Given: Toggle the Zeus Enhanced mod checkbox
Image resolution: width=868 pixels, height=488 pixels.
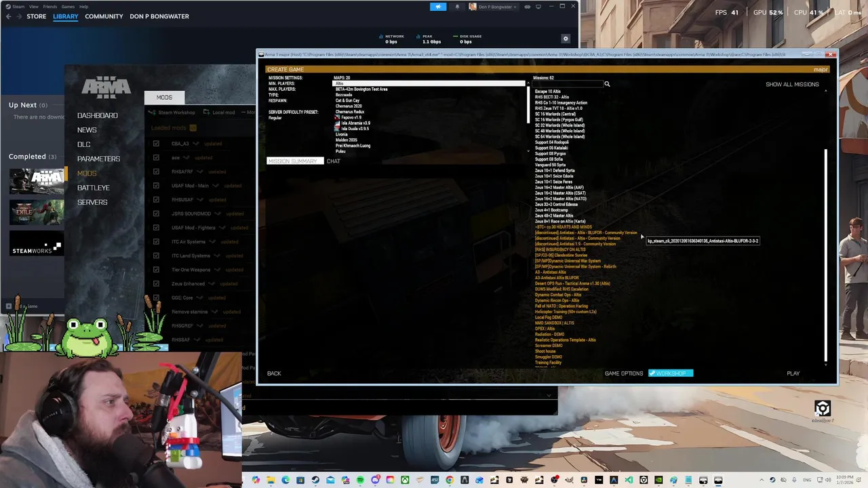Looking at the screenshot, I should click(156, 283).
